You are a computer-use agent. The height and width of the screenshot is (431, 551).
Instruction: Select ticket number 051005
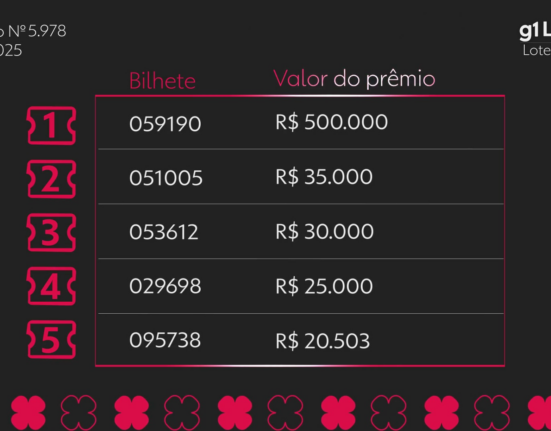(166, 178)
